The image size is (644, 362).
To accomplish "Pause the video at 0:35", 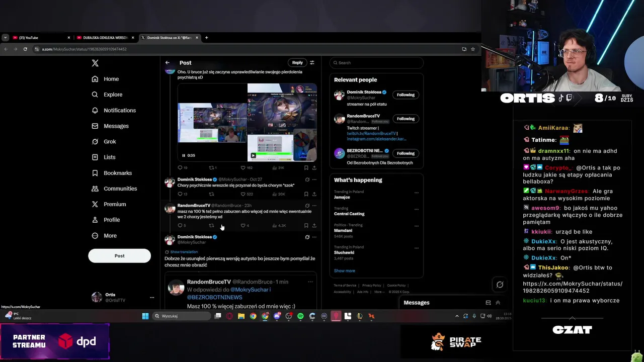I will (x=184, y=155).
